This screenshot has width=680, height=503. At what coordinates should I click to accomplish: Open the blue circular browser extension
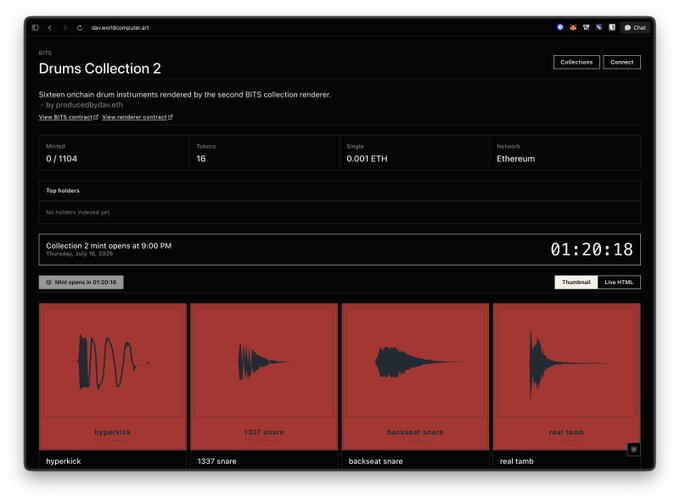point(560,27)
